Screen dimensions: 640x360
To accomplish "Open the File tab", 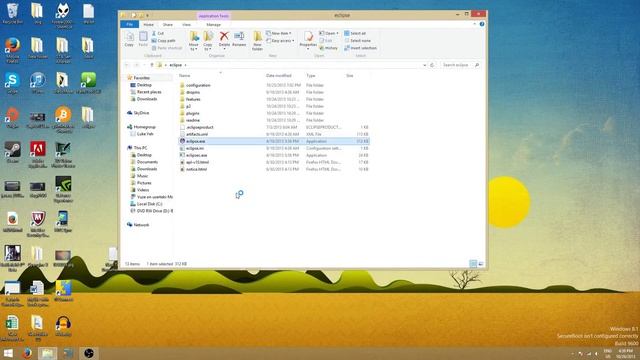I will pyautogui.click(x=129, y=24).
